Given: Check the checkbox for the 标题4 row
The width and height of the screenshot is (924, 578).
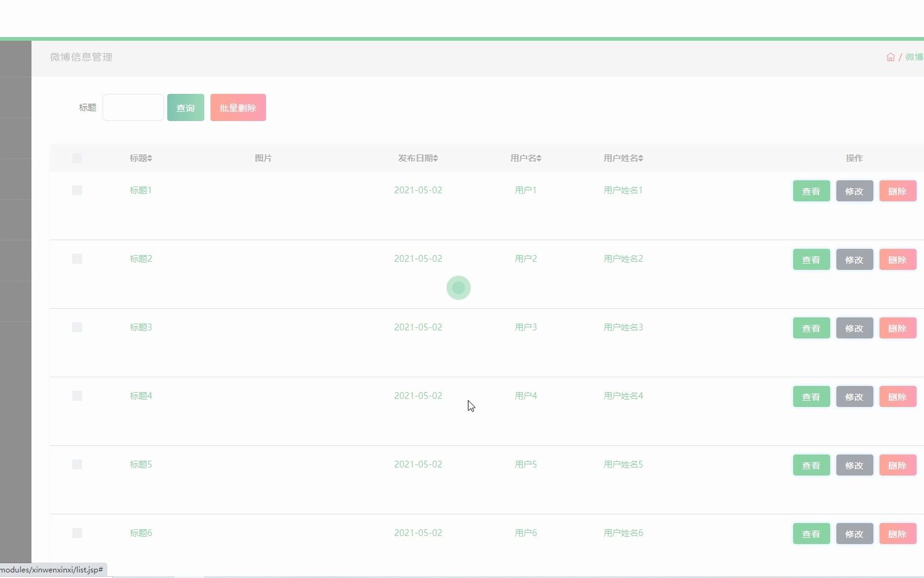Looking at the screenshot, I should (77, 396).
